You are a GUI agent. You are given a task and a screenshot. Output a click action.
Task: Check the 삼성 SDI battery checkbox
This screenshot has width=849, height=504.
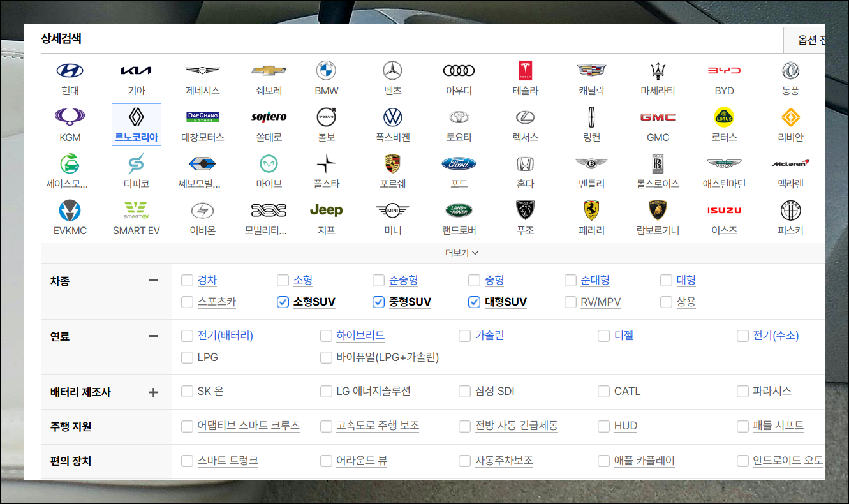[x=464, y=392]
